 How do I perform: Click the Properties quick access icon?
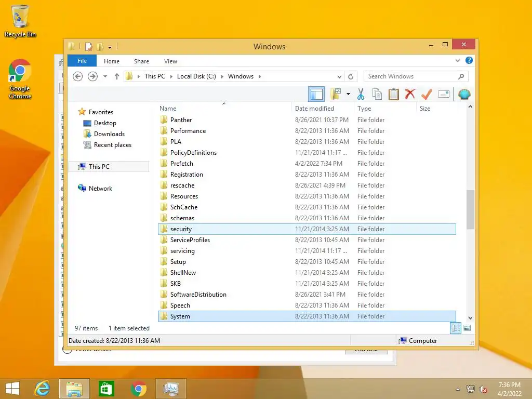pyautogui.click(x=88, y=46)
